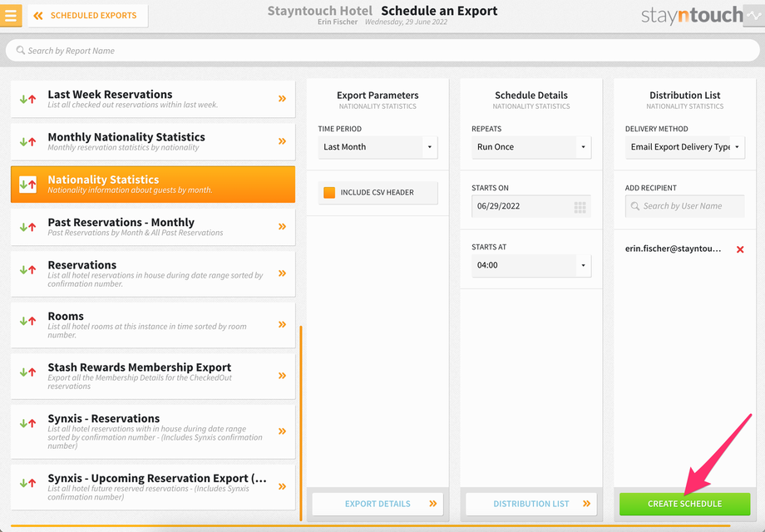Screen dimensions: 765x532
Task: Open chevron for Synxis - Upcoming Reservation Export
Action: (282, 486)
